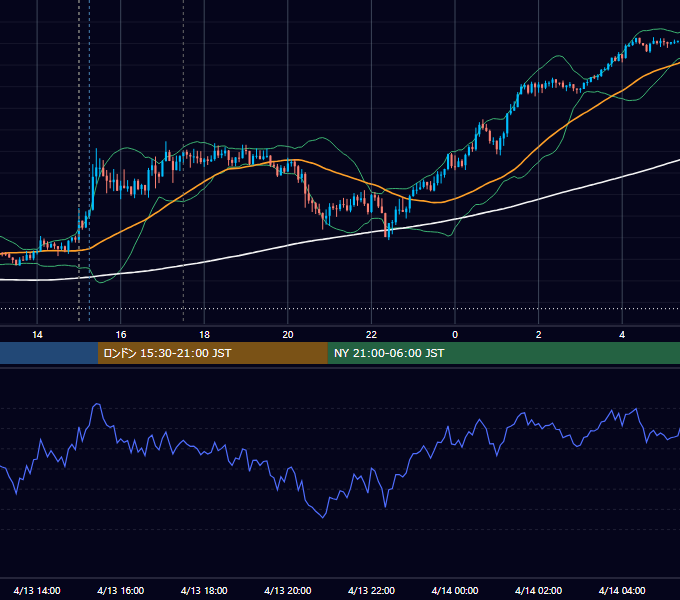Click the hour label 18 on price chart axis

point(204,335)
